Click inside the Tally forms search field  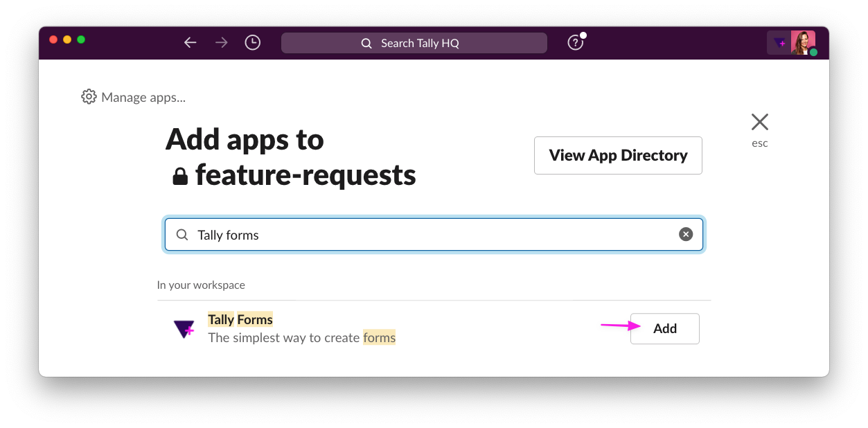tap(434, 235)
